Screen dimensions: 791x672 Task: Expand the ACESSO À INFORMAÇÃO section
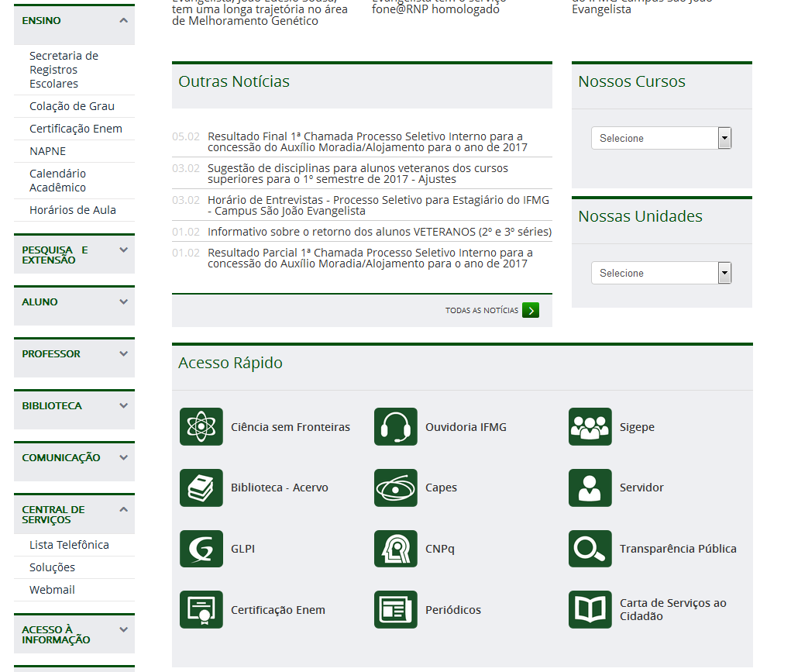74,633
